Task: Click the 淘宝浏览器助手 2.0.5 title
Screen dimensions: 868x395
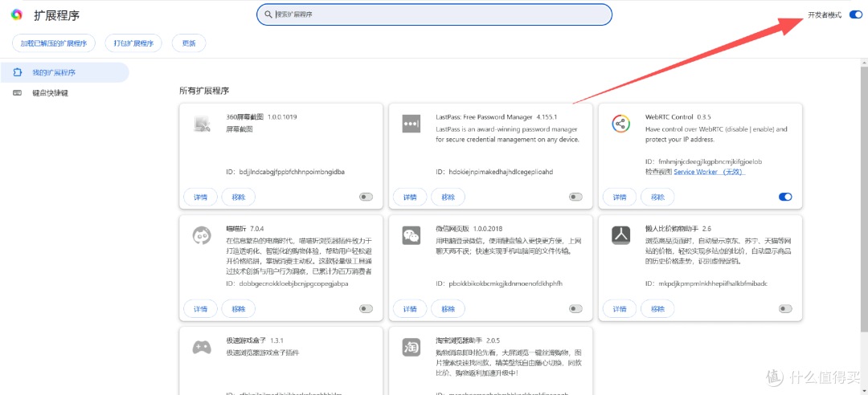Action: tap(468, 340)
